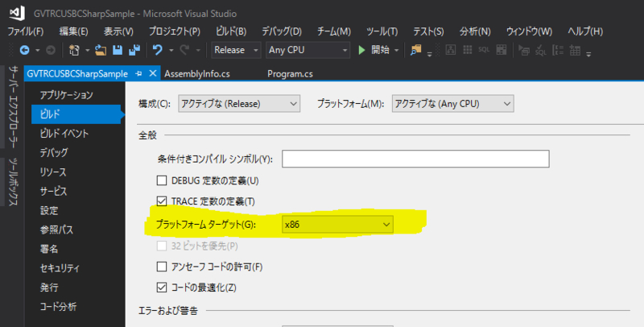The width and height of the screenshot is (644, 327).
Task: Open the テスト(S) menu
Action: 428,31
